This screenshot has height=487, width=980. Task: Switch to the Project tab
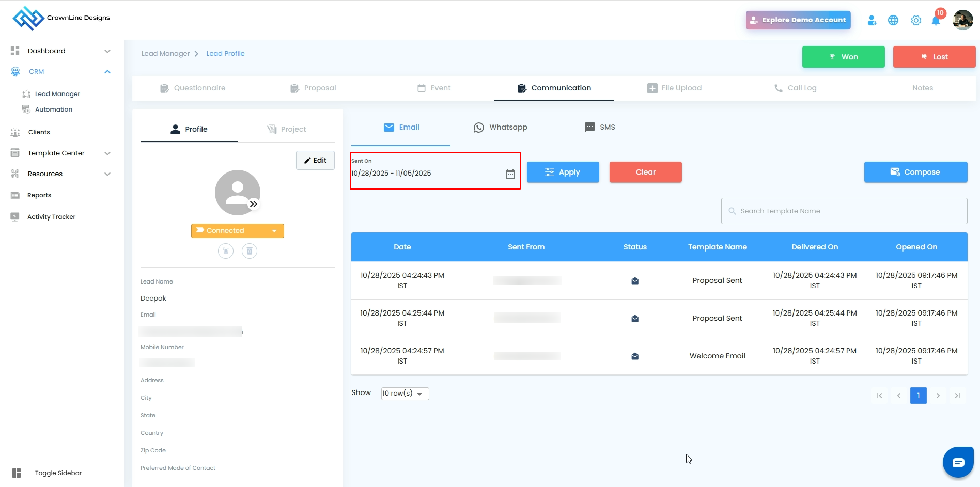coord(287,130)
